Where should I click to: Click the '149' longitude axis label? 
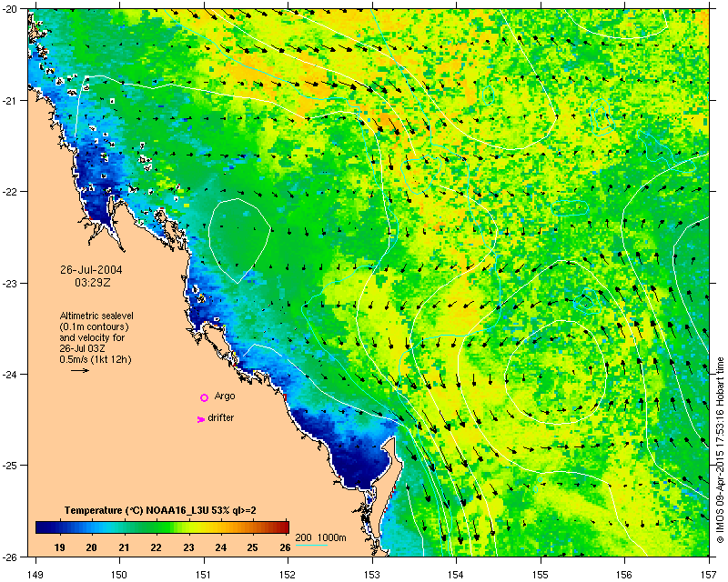tap(35, 575)
